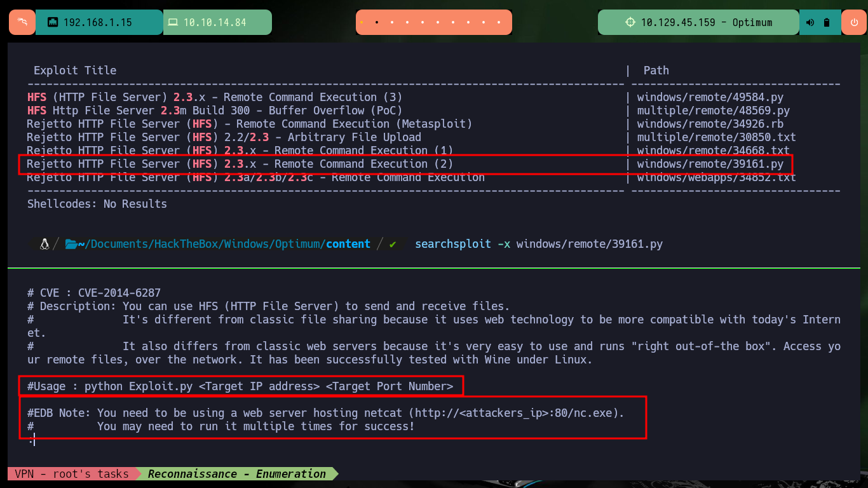Click the crosshair target icon in top bar
868x488 pixels.
pos(630,22)
